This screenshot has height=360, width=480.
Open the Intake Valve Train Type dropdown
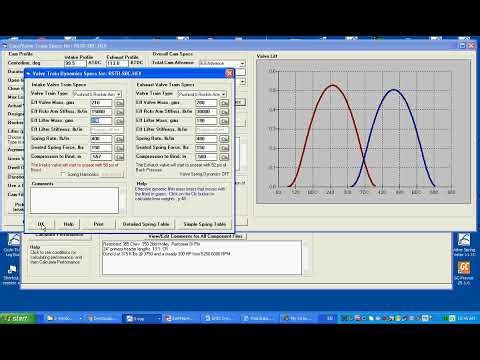click(119, 94)
